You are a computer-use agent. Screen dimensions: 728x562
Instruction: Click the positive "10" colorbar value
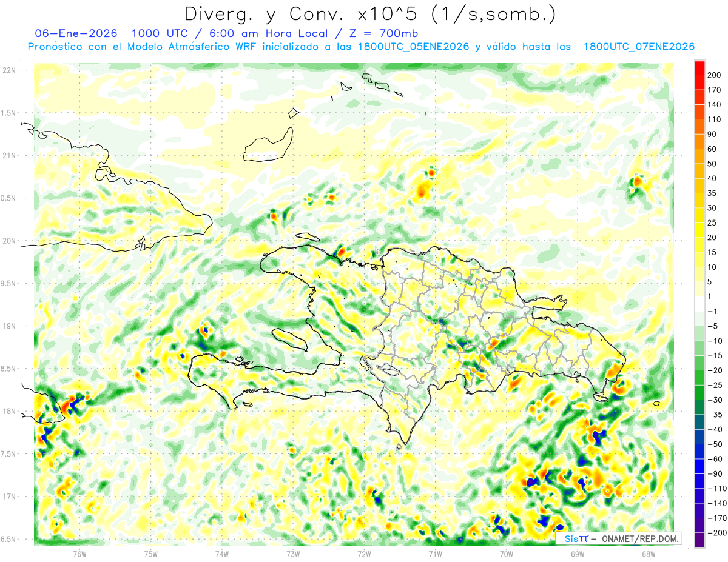point(712,267)
